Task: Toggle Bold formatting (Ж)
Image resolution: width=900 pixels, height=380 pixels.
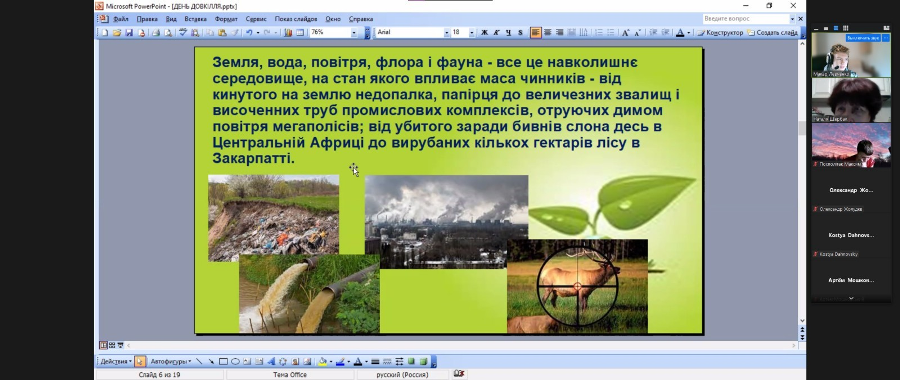Action: coord(484,33)
